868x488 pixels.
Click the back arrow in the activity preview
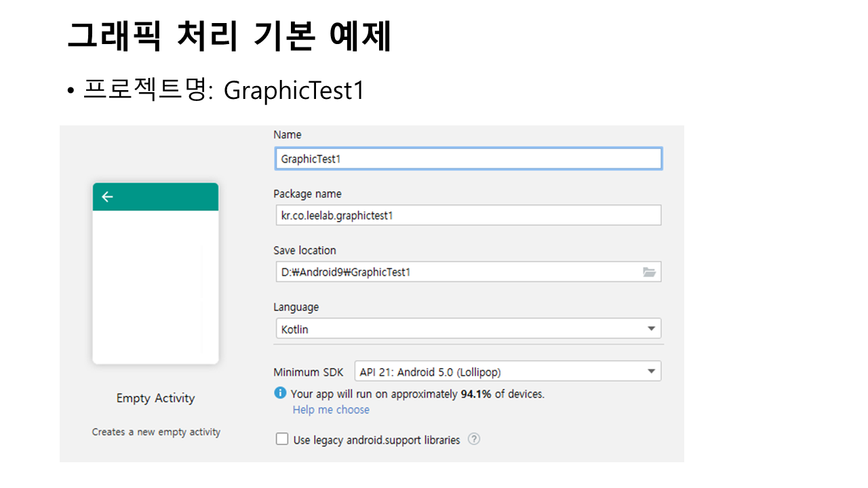107,197
